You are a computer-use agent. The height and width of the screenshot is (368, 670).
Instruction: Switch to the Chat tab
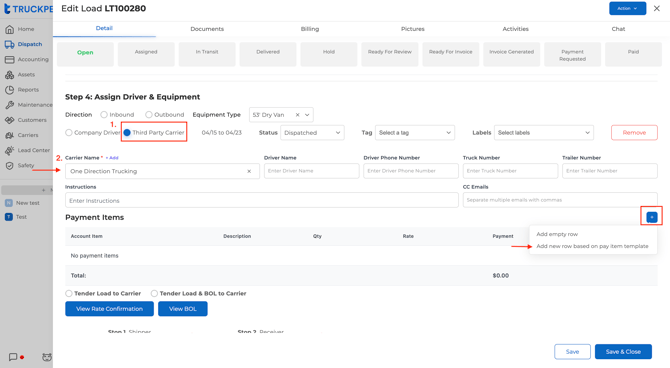pos(618,29)
